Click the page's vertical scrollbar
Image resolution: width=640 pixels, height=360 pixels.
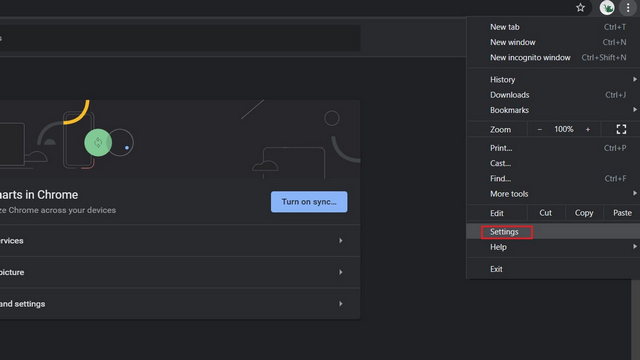(x=635, y=319)
